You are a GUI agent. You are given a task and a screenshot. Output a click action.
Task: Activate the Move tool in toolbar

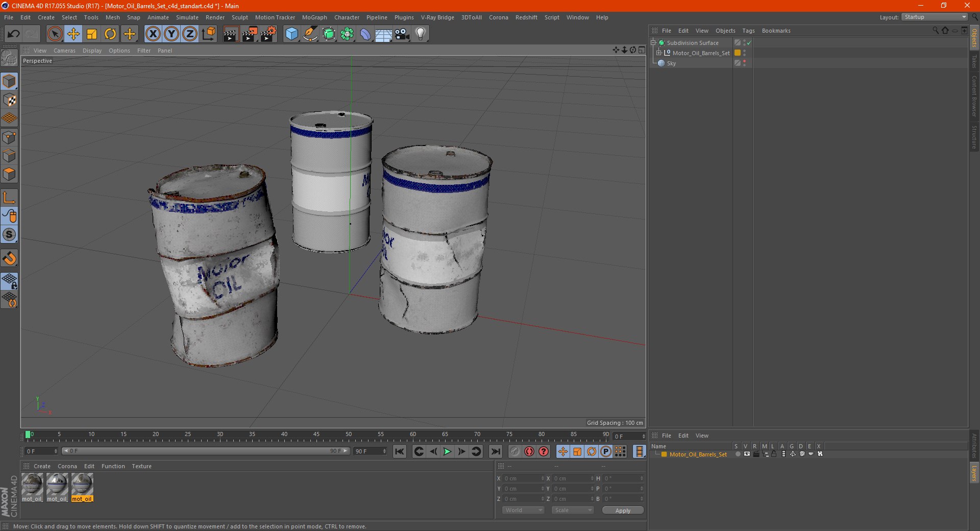pos(73,34)
